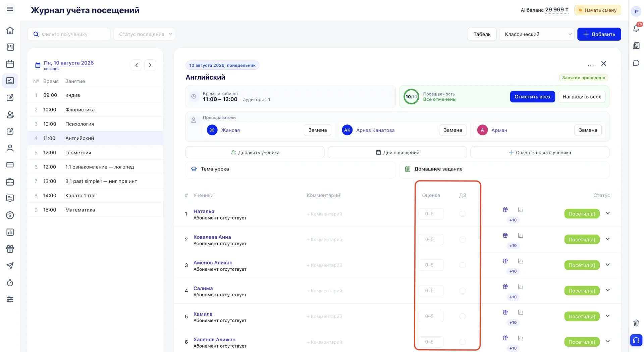Click the Добавить button
The image size is (644, 352).
pyautogui.click(x=599, y=34)
